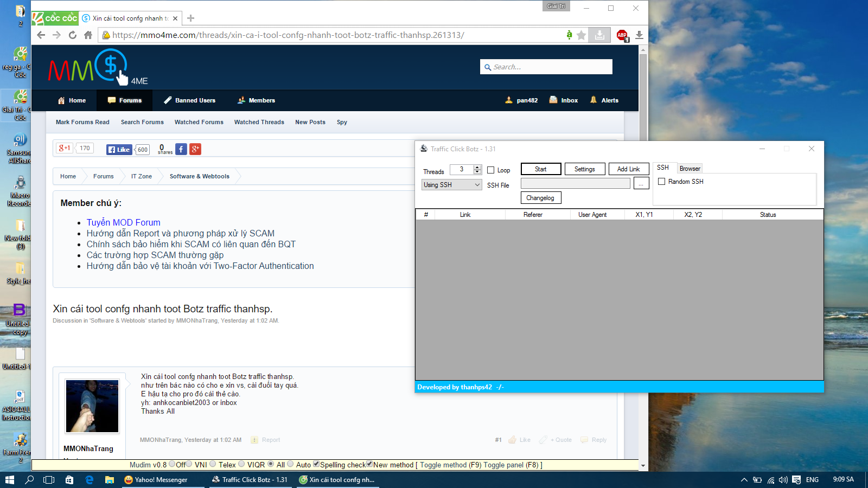Open Task View on the taskbar
The width and height of the screenshot is (868, 488).
(x=49, y=480)
